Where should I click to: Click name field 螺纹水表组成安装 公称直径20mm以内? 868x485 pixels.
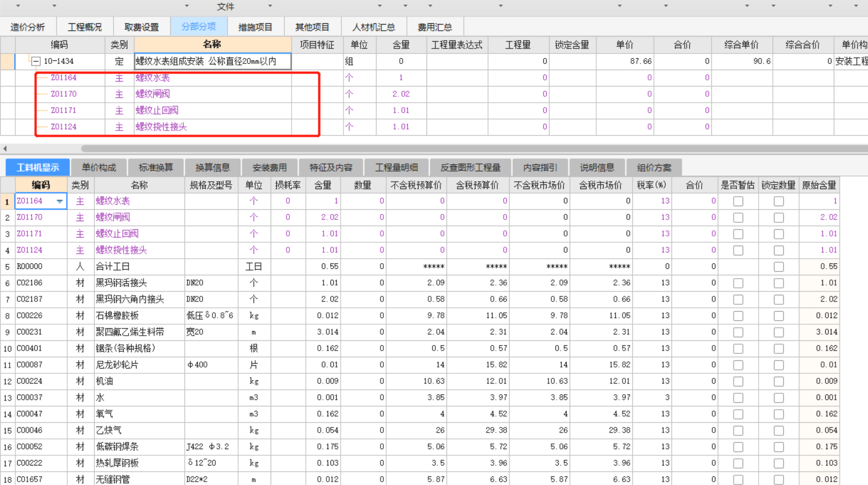pyautogui.click(x=212, y=61)
